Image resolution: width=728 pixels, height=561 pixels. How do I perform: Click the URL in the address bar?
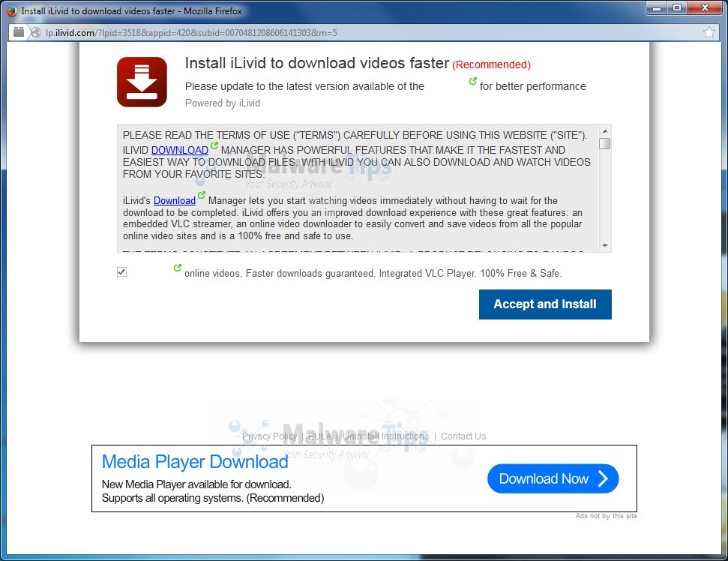coord(191,32)
